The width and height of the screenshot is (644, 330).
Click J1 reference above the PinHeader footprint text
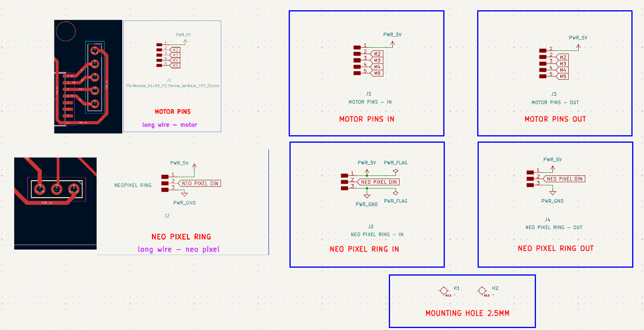pos(169,80)
